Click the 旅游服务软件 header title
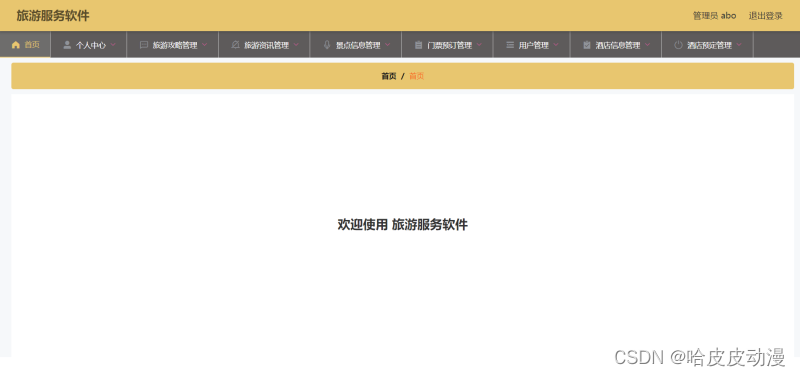 tap(53, 16)
